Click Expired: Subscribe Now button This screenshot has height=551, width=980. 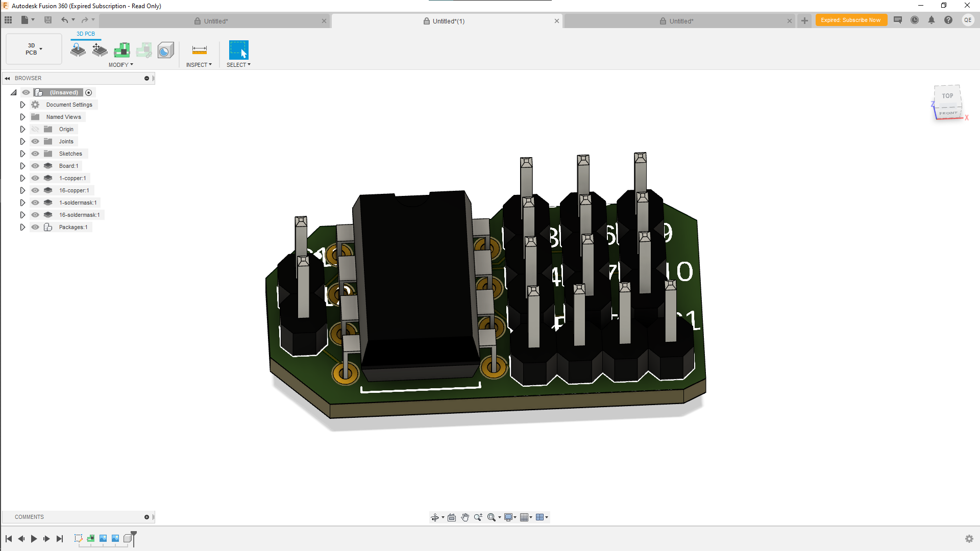click(x=851, y=20)
